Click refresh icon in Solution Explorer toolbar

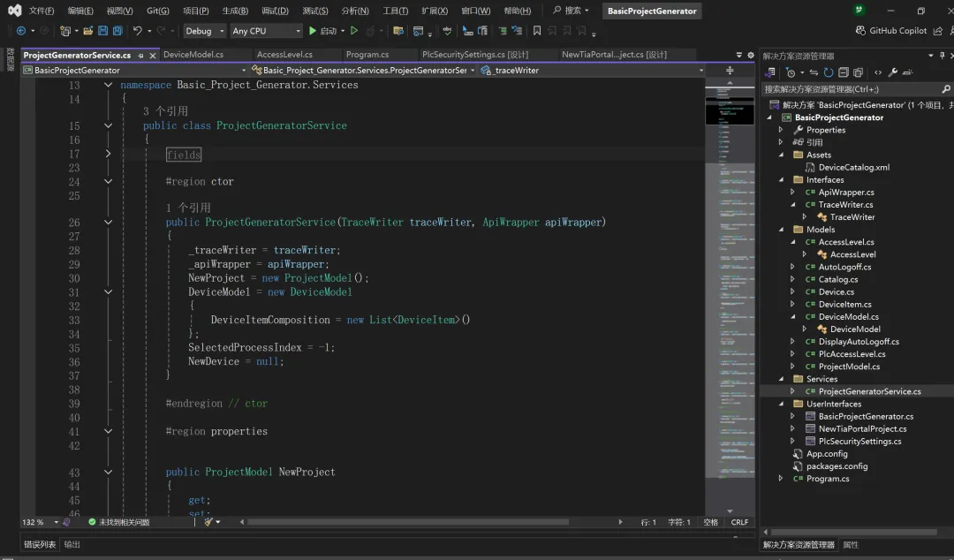point(829,72)
